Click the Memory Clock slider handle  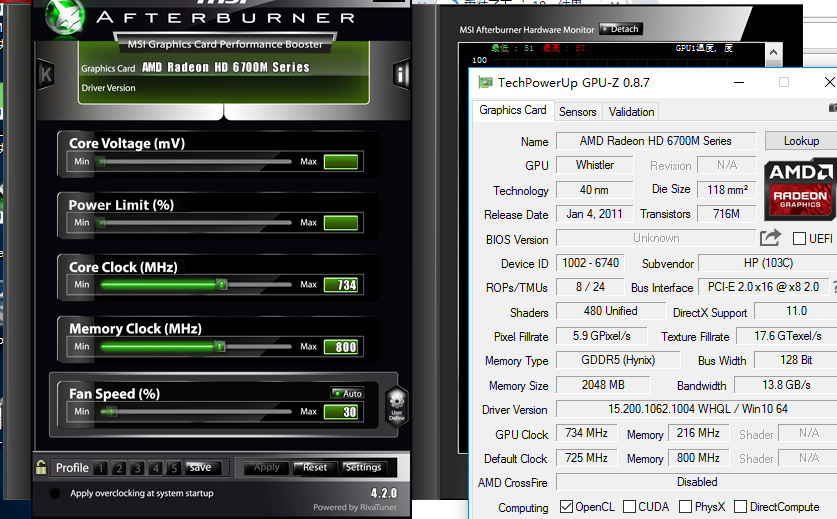(x=219, y=347)
